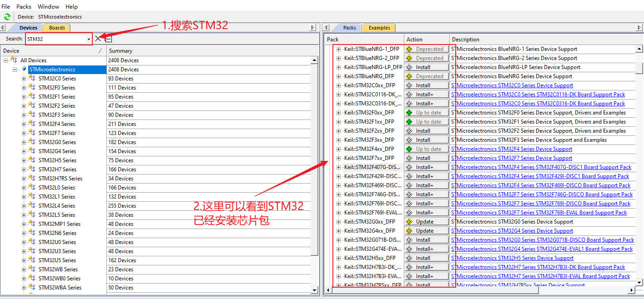Click the STM32G0 Series device icon
The height and width of the screenshot is (299, 644).
tap(32, 142)
